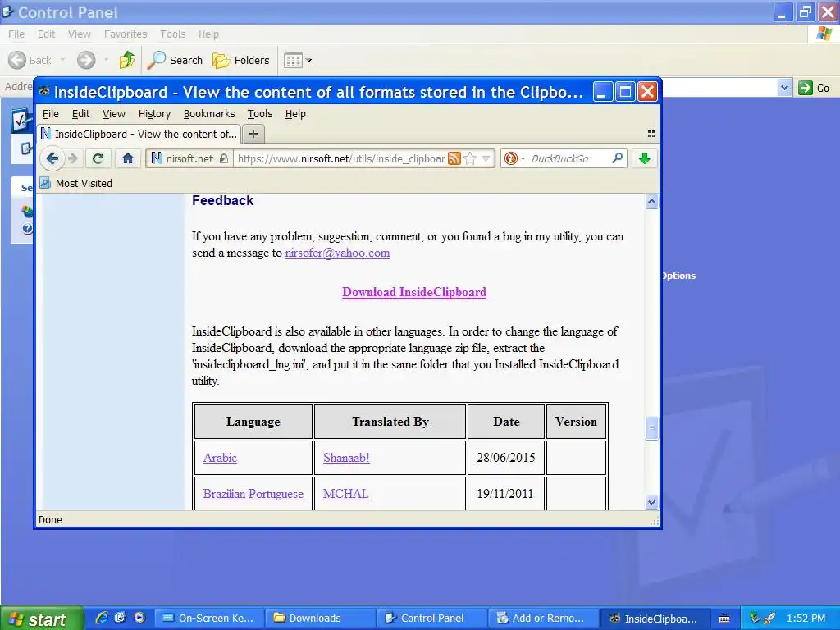The height and width of the screenshot is (630, 840).
Task: Launch Internet Explorer from Quick Launch
Action: click(102, 618)
